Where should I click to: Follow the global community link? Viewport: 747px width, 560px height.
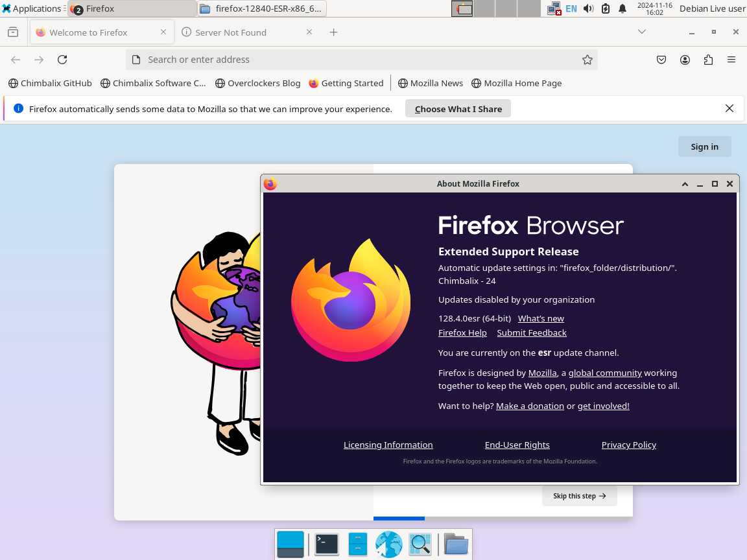(605, 373)
